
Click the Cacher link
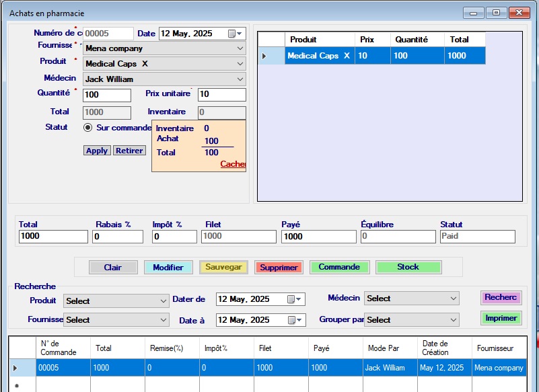click(x=233, y=164)
